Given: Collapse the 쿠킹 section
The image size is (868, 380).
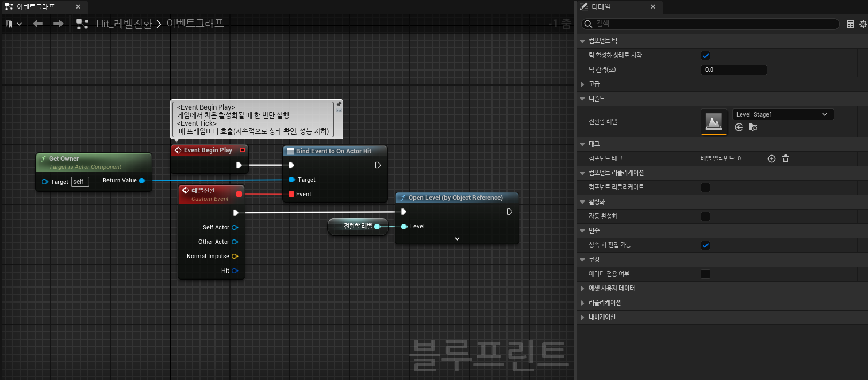Looking at the screenshot, I should pyautogui.click(x=582, y=260).
